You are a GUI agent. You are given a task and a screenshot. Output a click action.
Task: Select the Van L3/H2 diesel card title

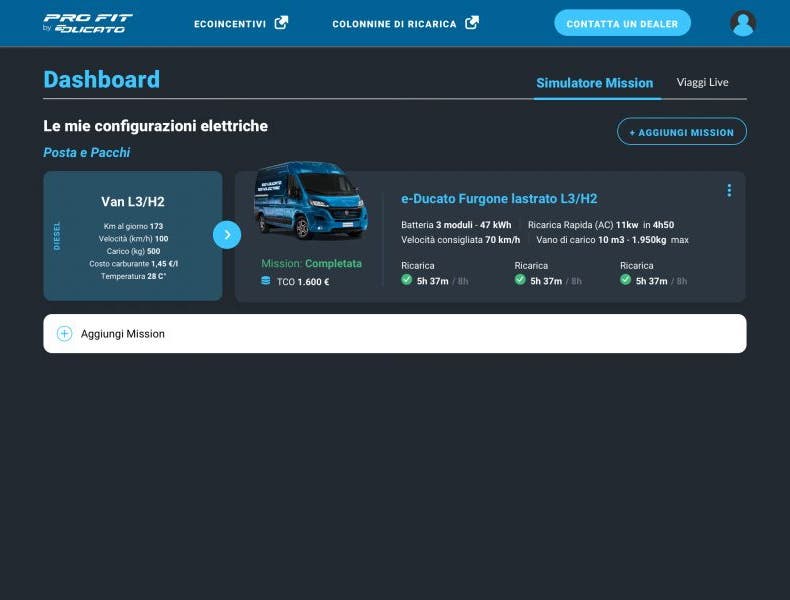coord(133,202)
